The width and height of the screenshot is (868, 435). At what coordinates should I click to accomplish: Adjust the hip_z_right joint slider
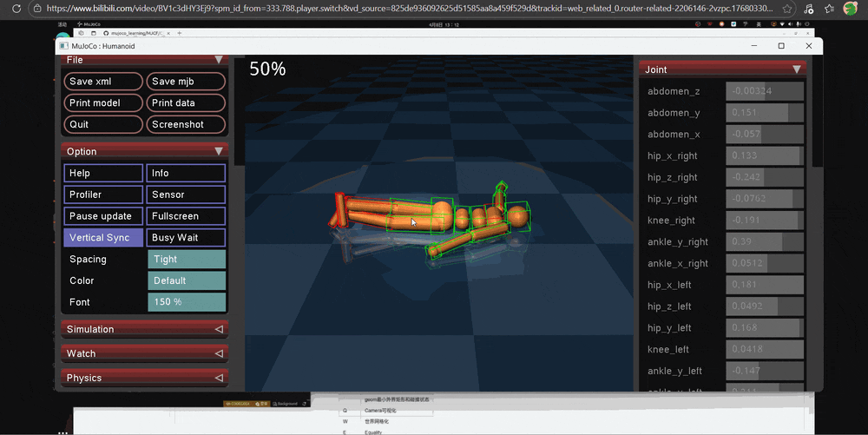point(765,177)
